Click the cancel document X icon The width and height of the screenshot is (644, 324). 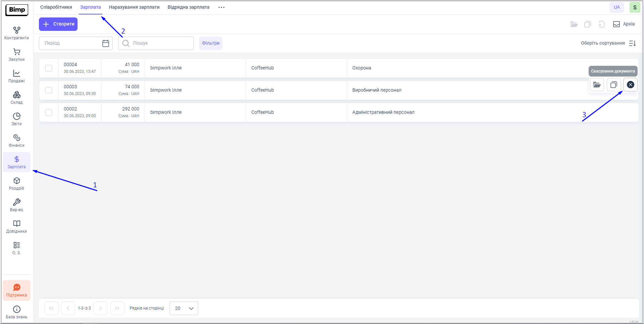(x=630, y=85)
